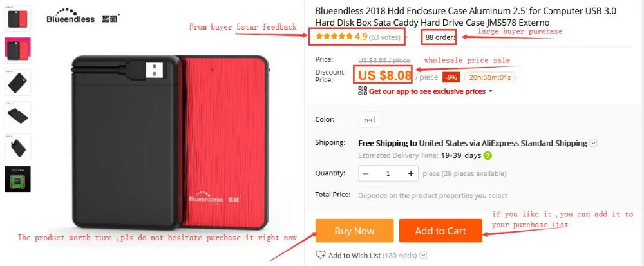This screenshot has height=266, width=644.
Task: Click the five-star rating icons
Action: point(334,37)
